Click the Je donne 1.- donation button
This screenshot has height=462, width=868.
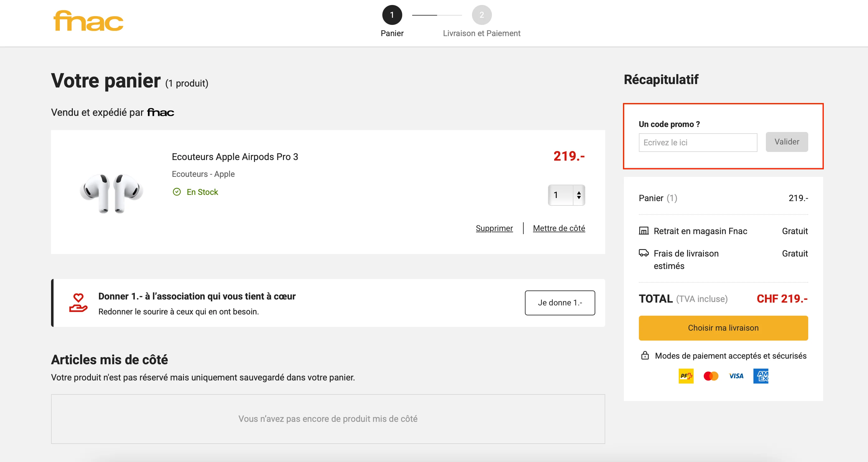pos(560,303)
